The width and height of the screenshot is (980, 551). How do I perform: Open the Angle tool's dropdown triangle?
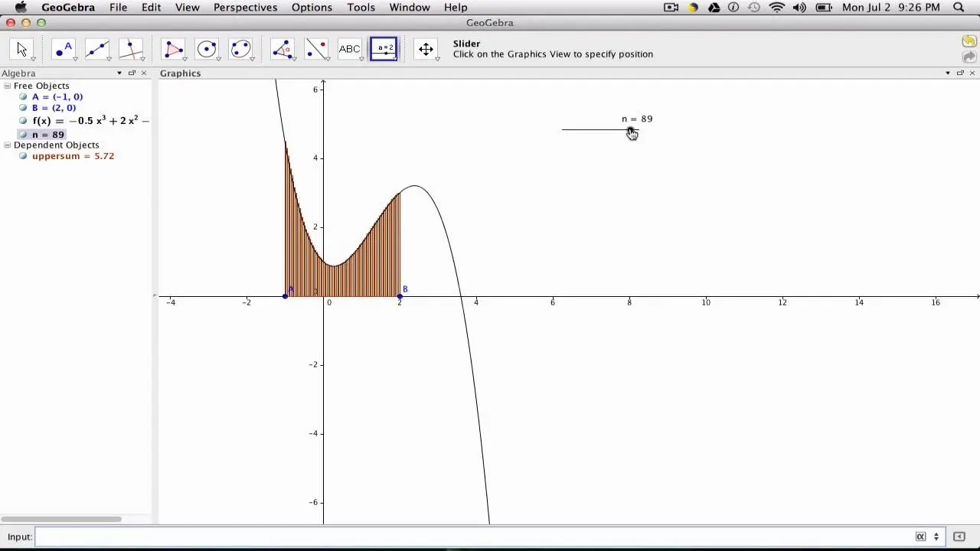[x=294, y=59]
